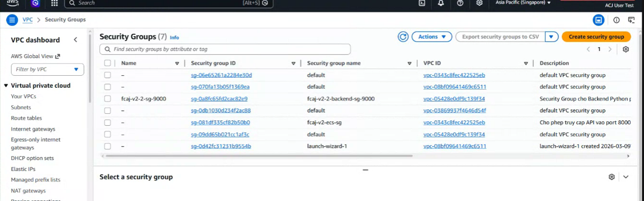This screenshot has height=201, width=644.
Task: Open security group sg-0d42fc31231b9554b link
Action: [x=221, y=146]
